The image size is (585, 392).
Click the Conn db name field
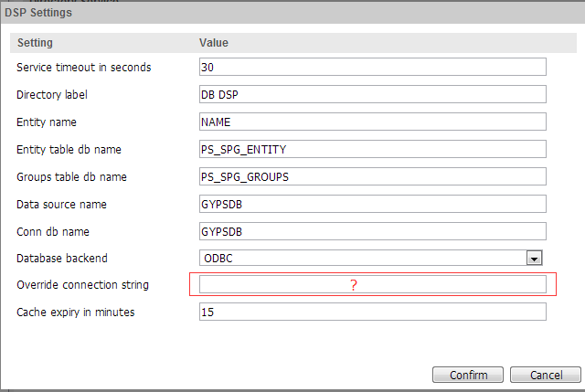372,231
